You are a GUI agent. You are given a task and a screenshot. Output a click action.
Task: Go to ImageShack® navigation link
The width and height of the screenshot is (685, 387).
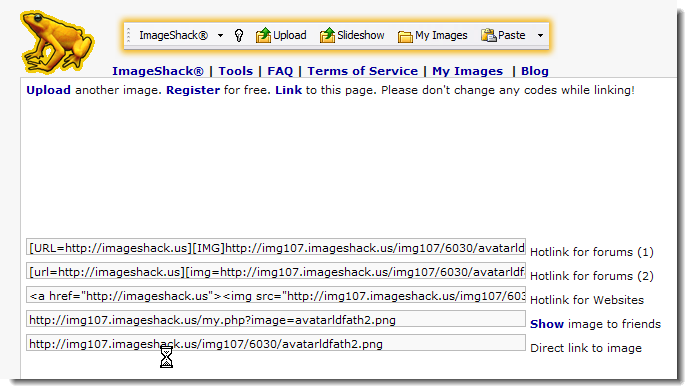(158, 71)
